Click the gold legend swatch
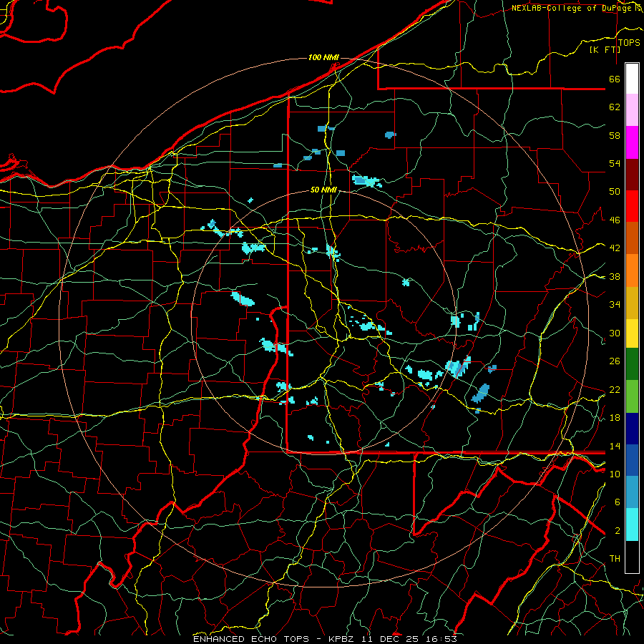This screenshot has height=644, width=644. point(632,303)
